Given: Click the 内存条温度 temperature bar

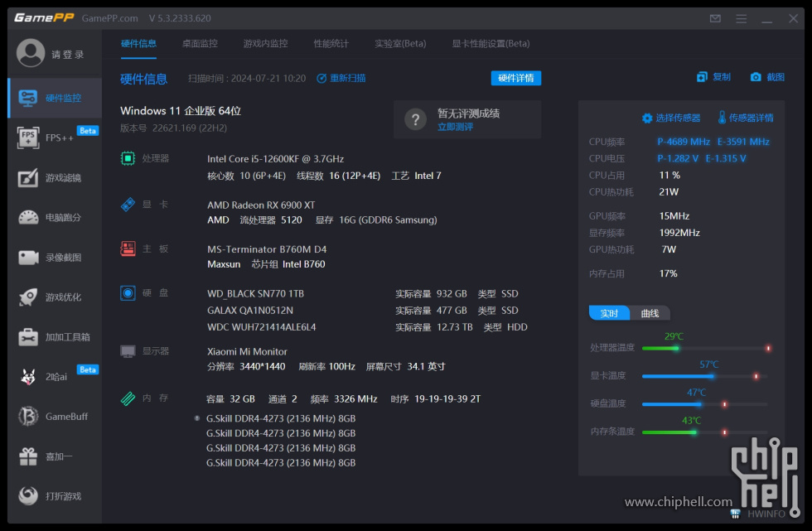Looking at the screenshot, I should click(706, 432).
